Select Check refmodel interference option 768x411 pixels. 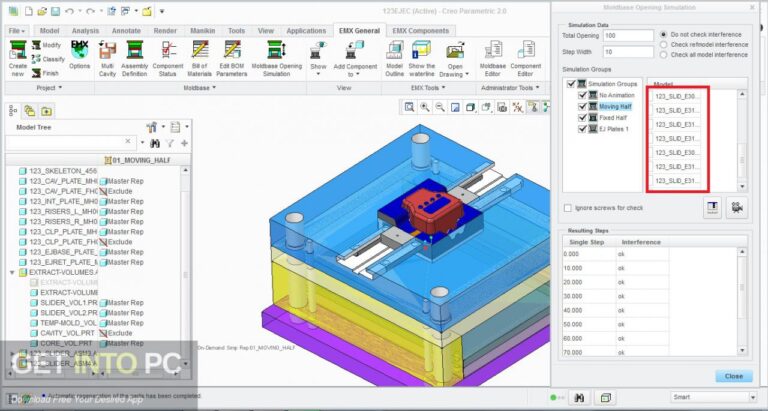(x=664, y=45)
